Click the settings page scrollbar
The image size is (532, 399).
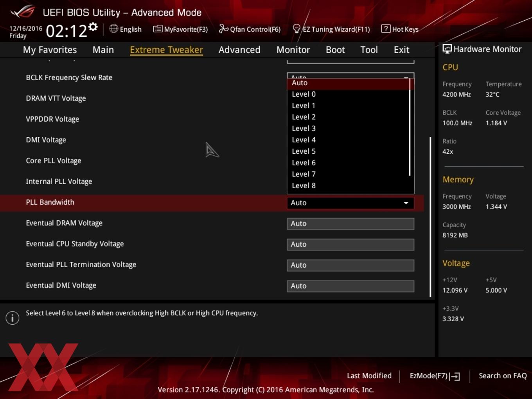point(430,217)
